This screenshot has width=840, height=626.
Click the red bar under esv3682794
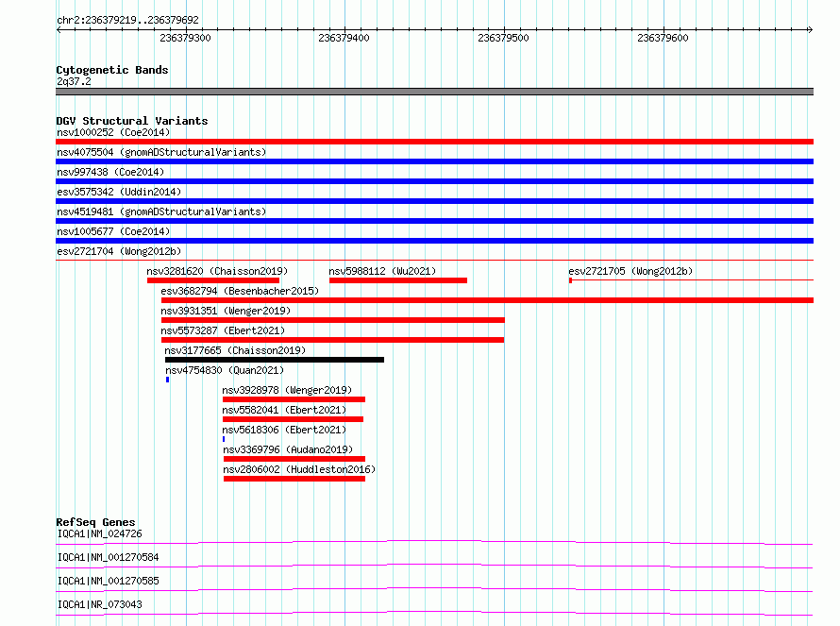488,300
